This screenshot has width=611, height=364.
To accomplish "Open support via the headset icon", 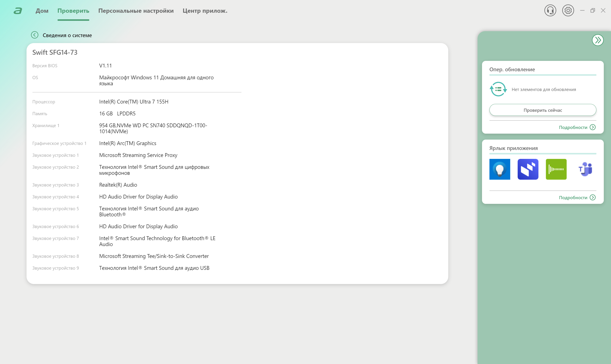I will tap(550, 11).
